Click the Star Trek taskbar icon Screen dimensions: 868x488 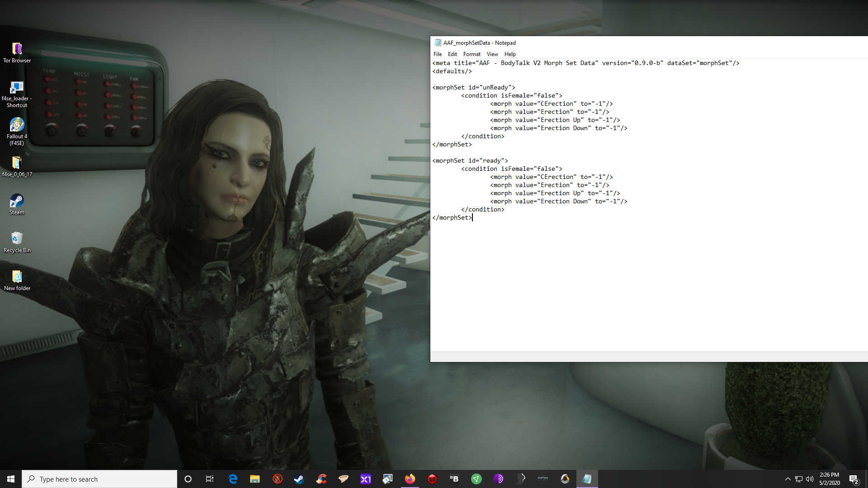[x=543, y=479]
